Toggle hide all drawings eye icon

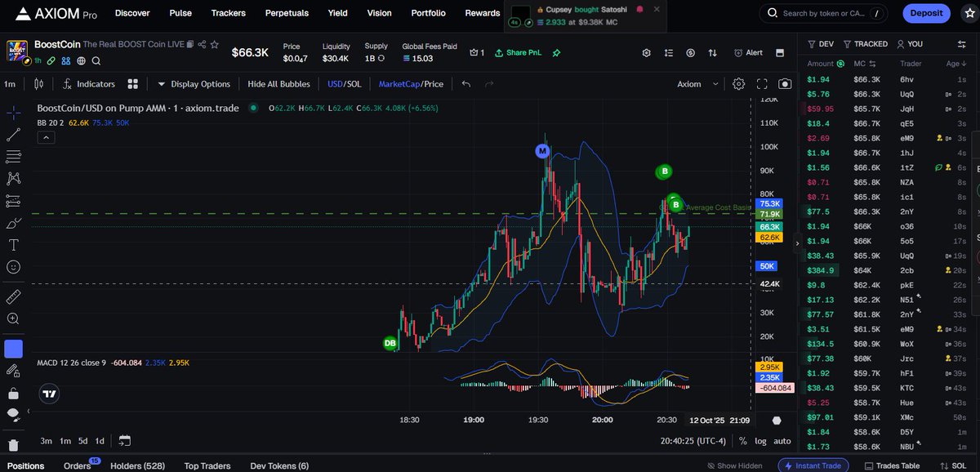click(13, 415)
